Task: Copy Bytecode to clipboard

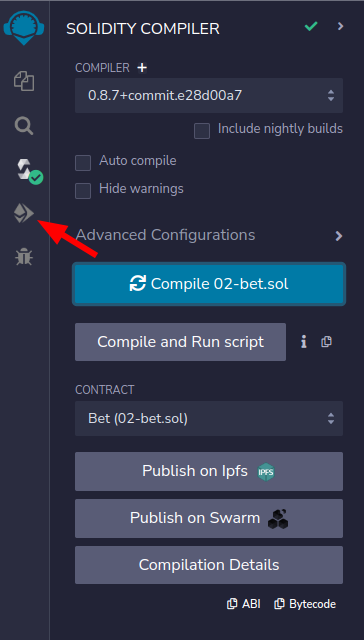Action: click(x=305, y=604)
